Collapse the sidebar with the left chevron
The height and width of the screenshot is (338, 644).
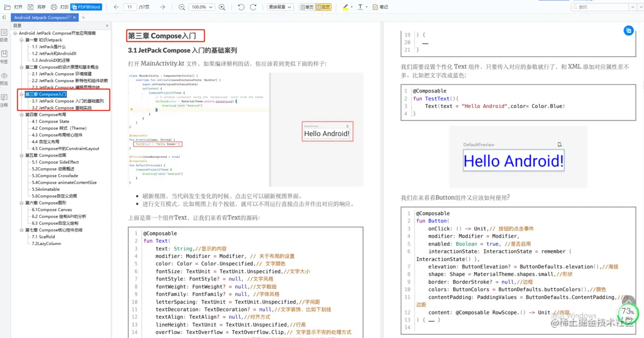(x=4, y=18)
